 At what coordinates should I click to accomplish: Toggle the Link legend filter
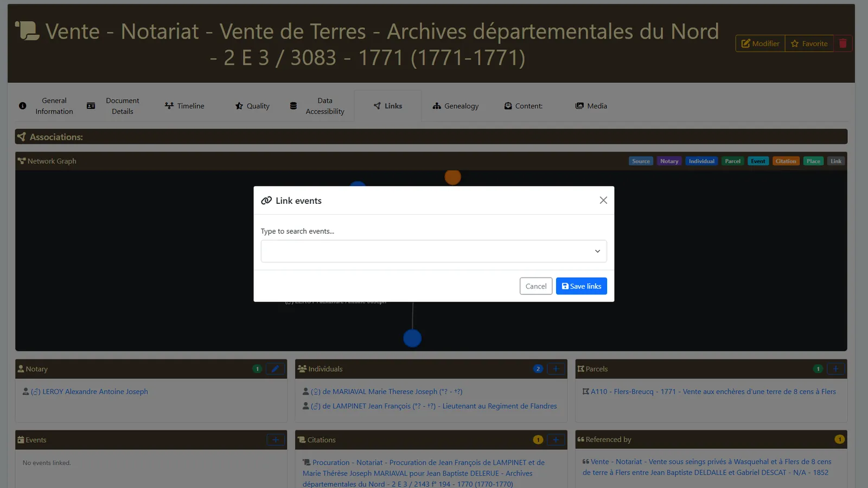(x=836, y=161)
